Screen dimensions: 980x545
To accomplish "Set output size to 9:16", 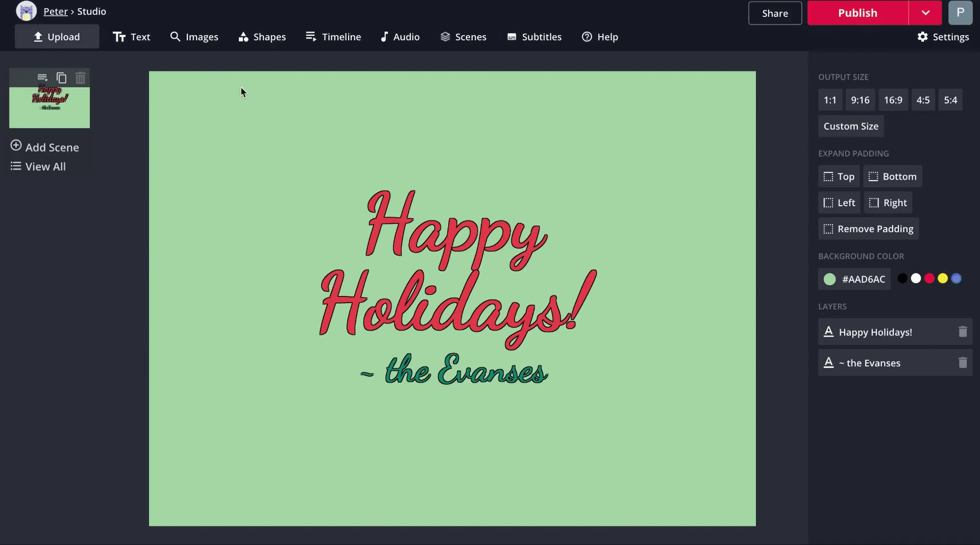I will [x=860, y=100].
